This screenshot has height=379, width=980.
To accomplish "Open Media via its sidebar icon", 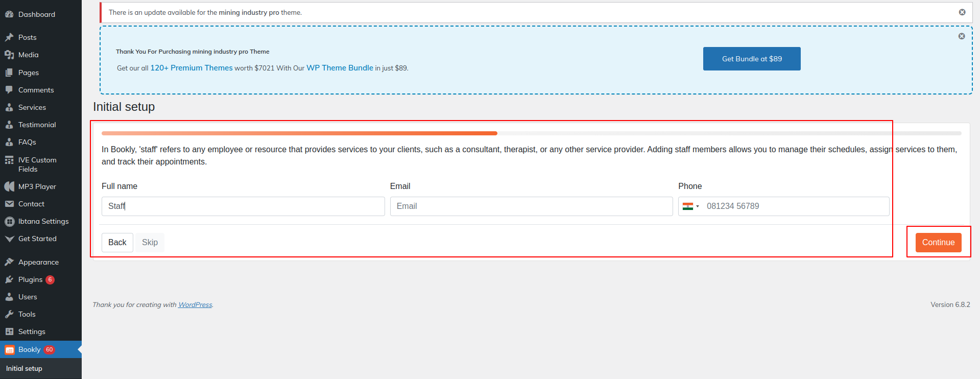I will click(9, 55).
